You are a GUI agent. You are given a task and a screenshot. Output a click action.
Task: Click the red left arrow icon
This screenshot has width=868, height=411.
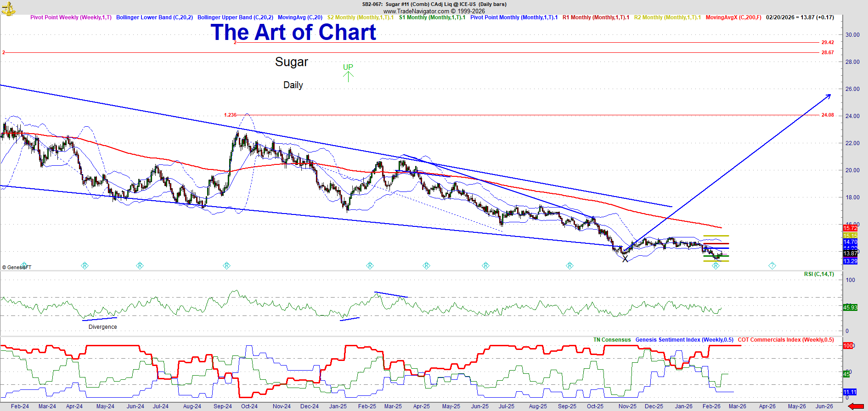point(857,406)
